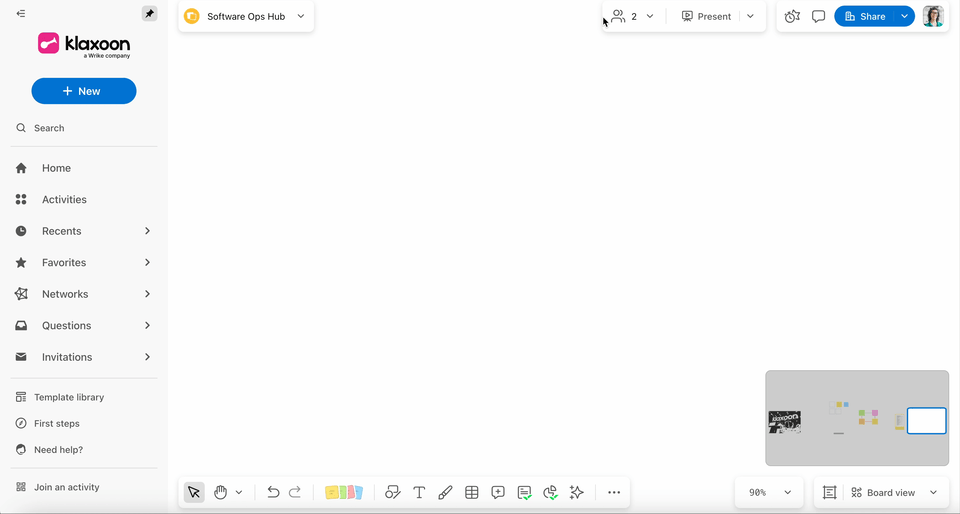Viewport: 960px width, 514px height.
Task: Toggle the sidebar pin
Action: click(x=149, y=13)
